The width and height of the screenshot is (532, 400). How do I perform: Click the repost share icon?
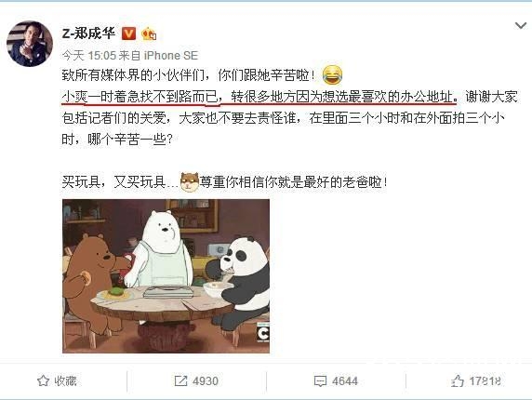tap(180, 381)
